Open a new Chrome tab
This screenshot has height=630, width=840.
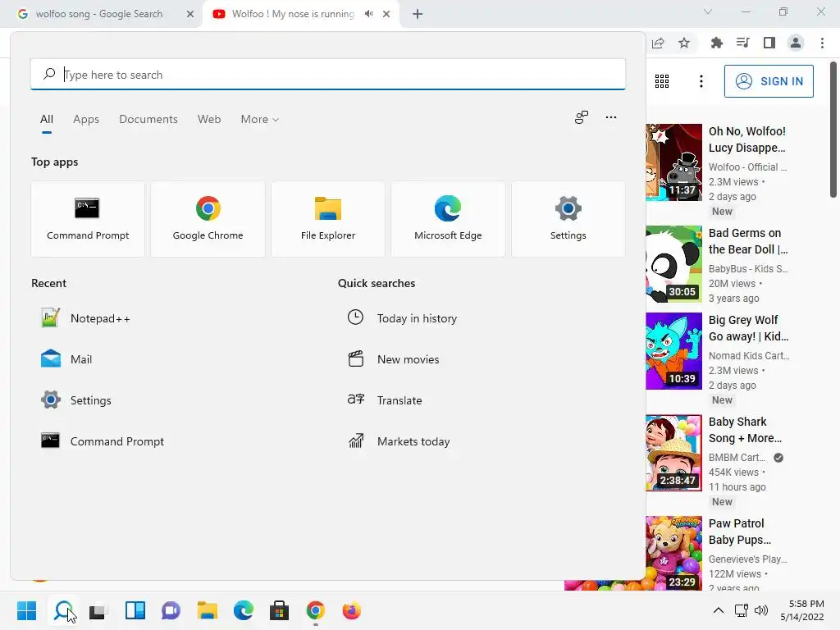[x=418, y=14]
